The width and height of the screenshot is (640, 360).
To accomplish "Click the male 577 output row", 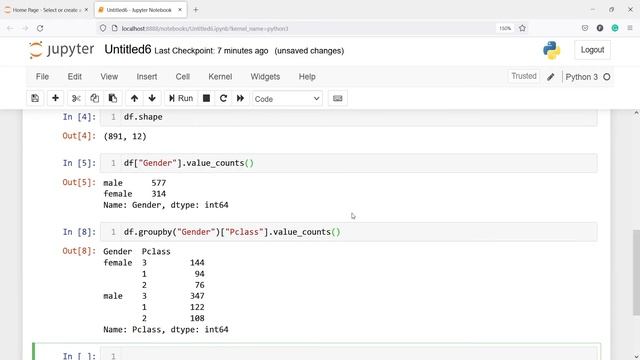I will pyautogui.click(x=135, y=183).
